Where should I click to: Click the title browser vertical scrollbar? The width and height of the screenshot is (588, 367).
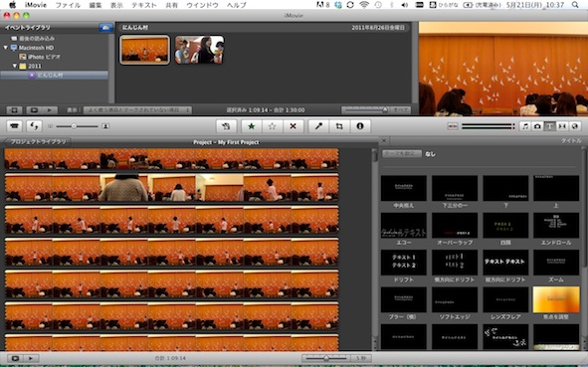click(x=584, y=208)
